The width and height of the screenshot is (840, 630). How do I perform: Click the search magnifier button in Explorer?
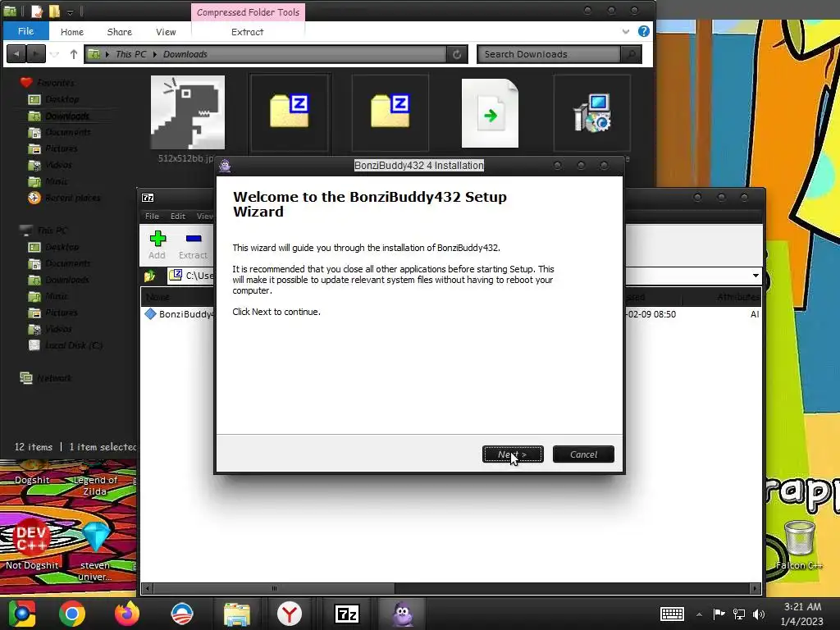(631, 54)
